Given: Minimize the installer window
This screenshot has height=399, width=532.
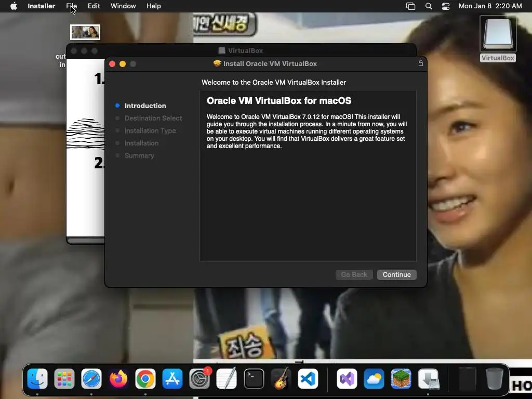Looking at the screenshot, I should tap(123, 64).
